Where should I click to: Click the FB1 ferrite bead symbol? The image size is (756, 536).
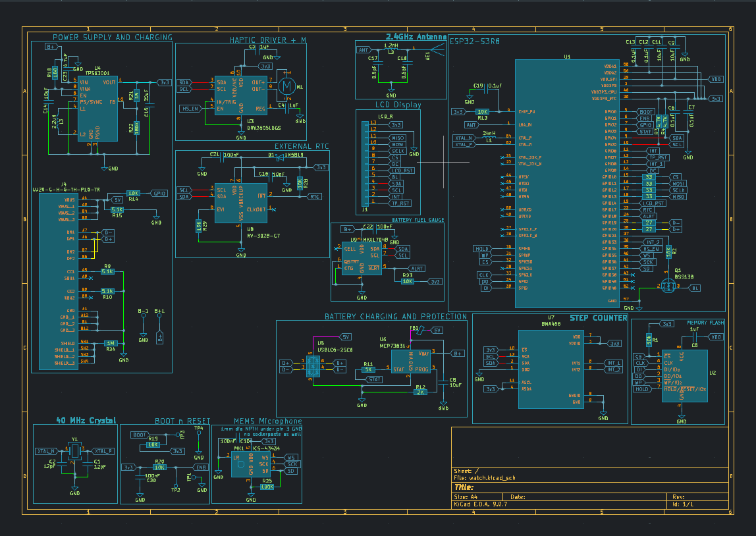(419, 330)
